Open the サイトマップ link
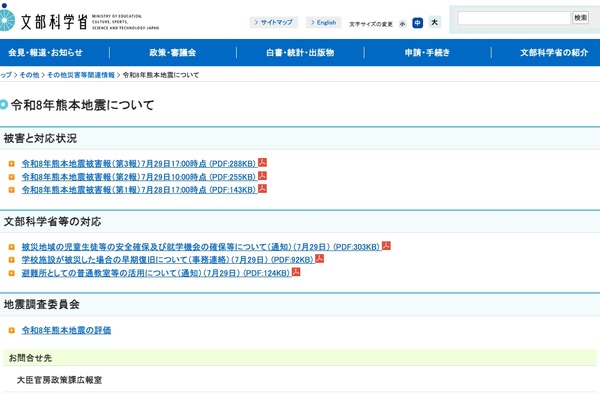600x400 pixels. [274, 23]
